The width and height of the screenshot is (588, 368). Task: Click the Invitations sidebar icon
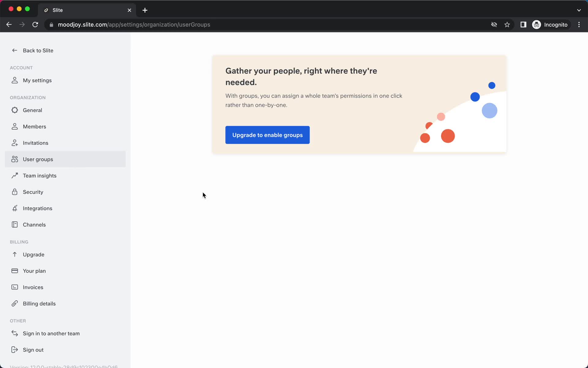pyautogui.click(x=14, y=143)
